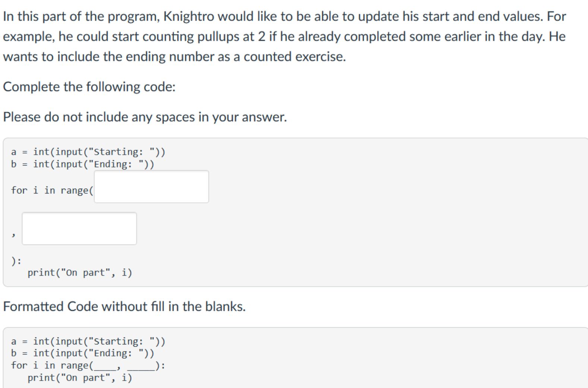Click the print line in the formatted code
Screen dimensions: 588x388
80,378
